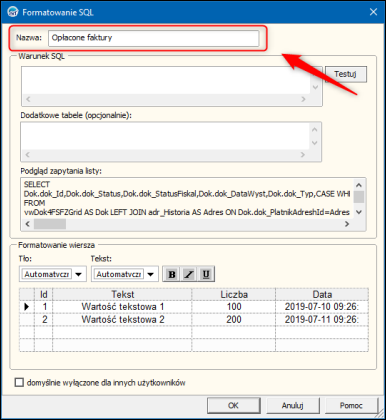Select the Liczba cell with 100

click(x=234, y=307)
